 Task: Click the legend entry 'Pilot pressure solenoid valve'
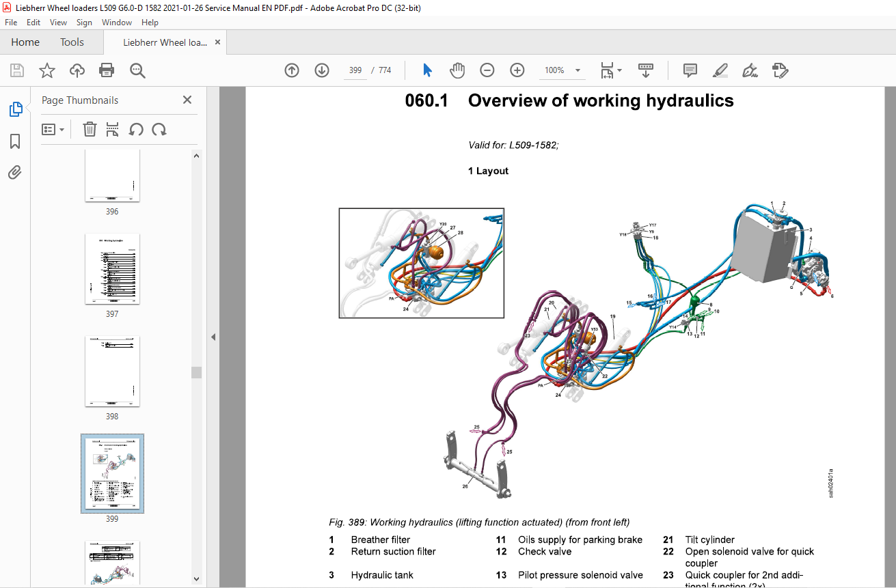[x=581, y=575]
